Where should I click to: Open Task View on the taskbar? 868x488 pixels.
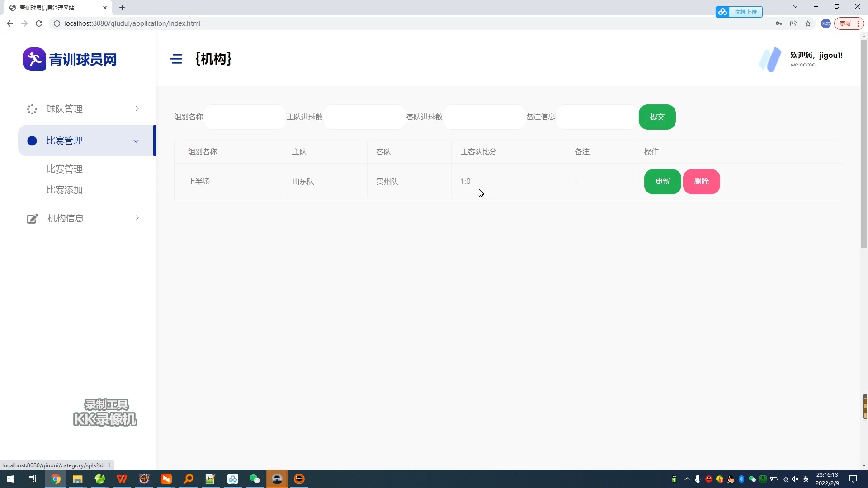tap(33, 479)
